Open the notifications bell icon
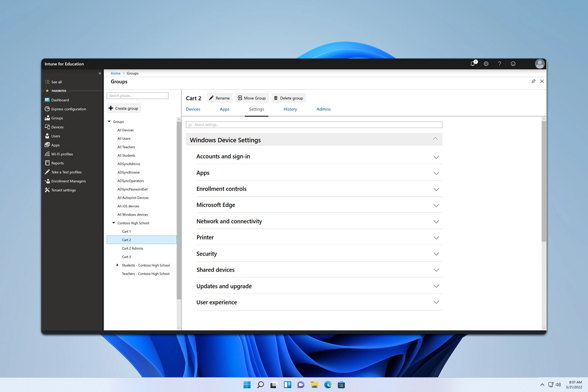Viewport: 588px width, 392px height. pos(473,63)
